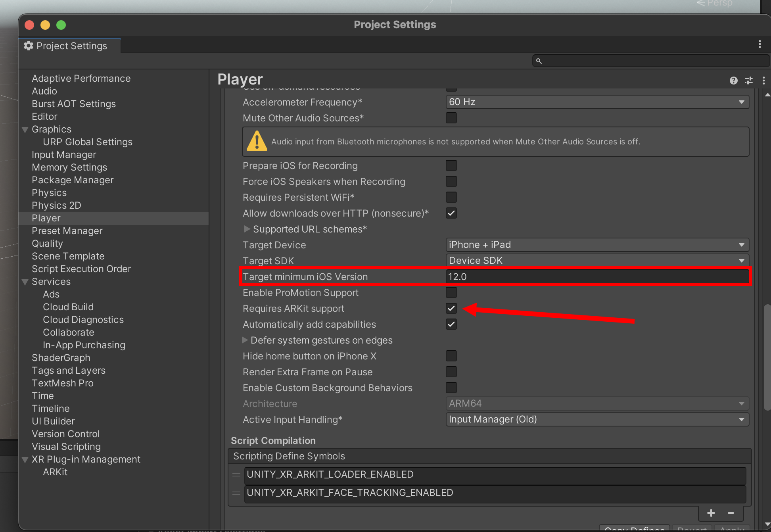Enable Mute Other Audio Sources checkbox
This screenshot has width=771, height=532.
451,118
